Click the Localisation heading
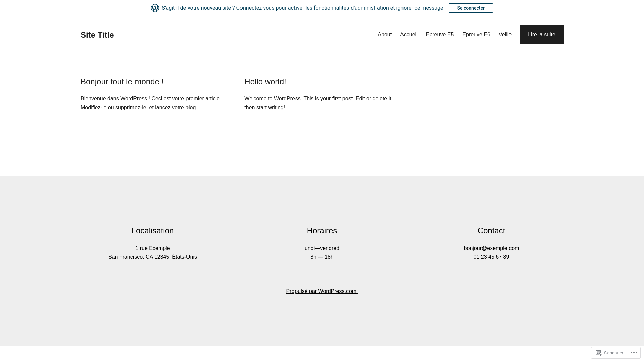This screenshot has height=362, width=644. 152,231
